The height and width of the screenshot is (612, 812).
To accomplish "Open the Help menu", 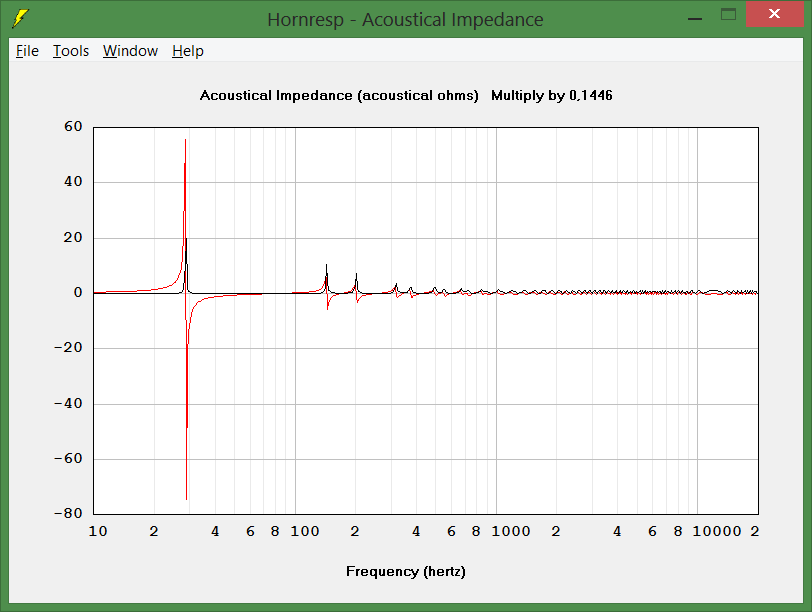I will pyautogui.click(x=188, y=51).
